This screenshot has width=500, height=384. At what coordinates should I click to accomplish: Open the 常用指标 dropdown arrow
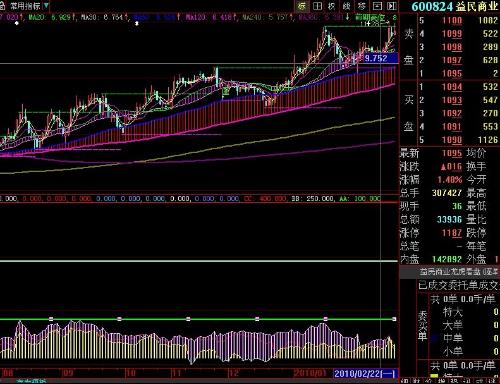(x=46, y=6)
